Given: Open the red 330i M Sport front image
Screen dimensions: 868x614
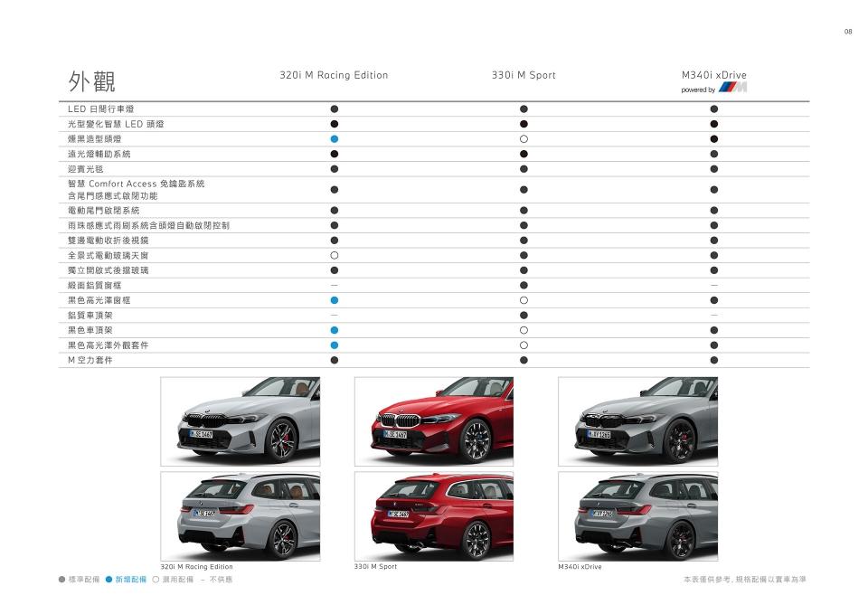Looking at the screenshot, I should click(433, 420).
